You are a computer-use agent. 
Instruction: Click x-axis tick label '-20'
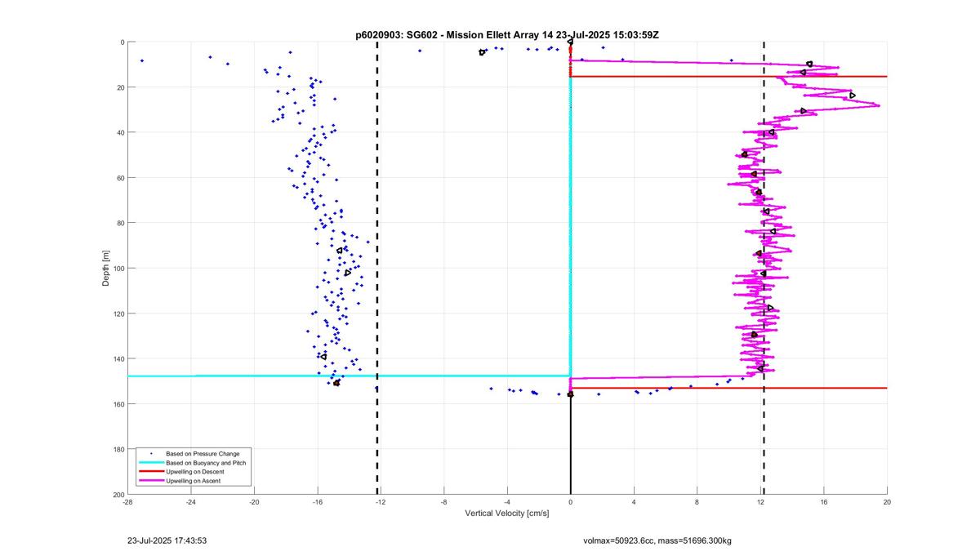tap(254, 503)
